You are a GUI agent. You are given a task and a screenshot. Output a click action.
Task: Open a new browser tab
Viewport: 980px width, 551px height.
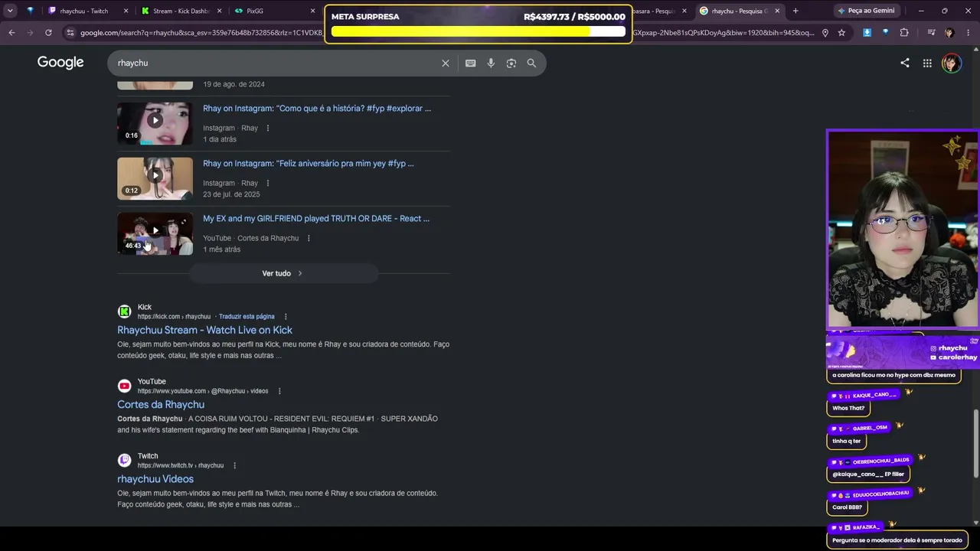pyautogui.click(x=795, y=11)
